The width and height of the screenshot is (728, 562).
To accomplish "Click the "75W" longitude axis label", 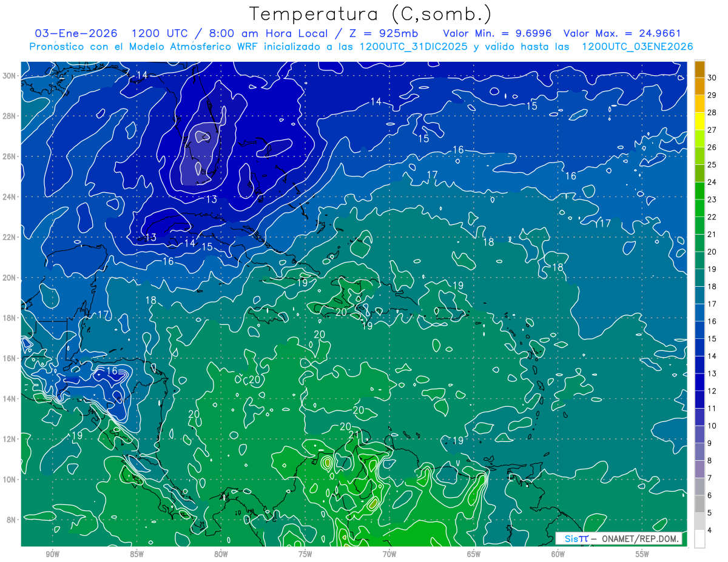I will tap(305, 554).
